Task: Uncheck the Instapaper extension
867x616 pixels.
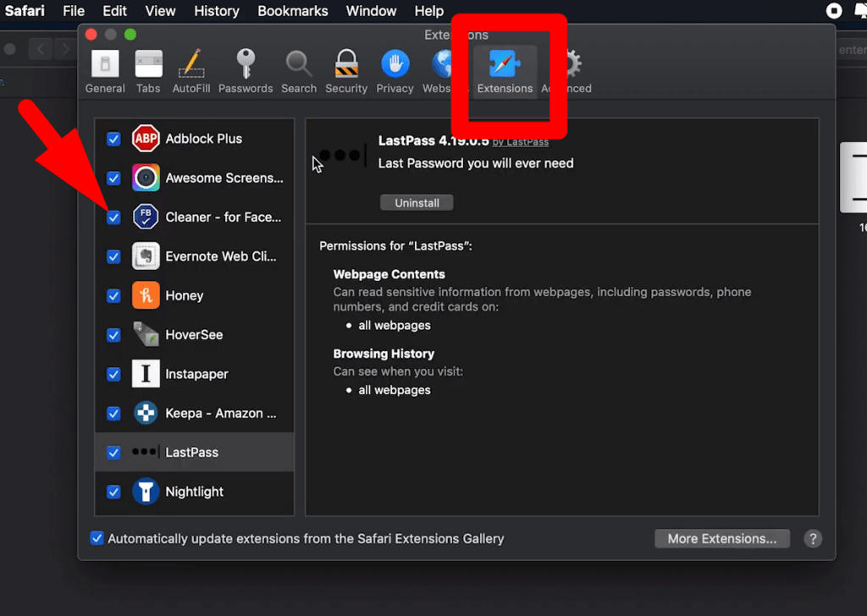Action: coord(113,374)
